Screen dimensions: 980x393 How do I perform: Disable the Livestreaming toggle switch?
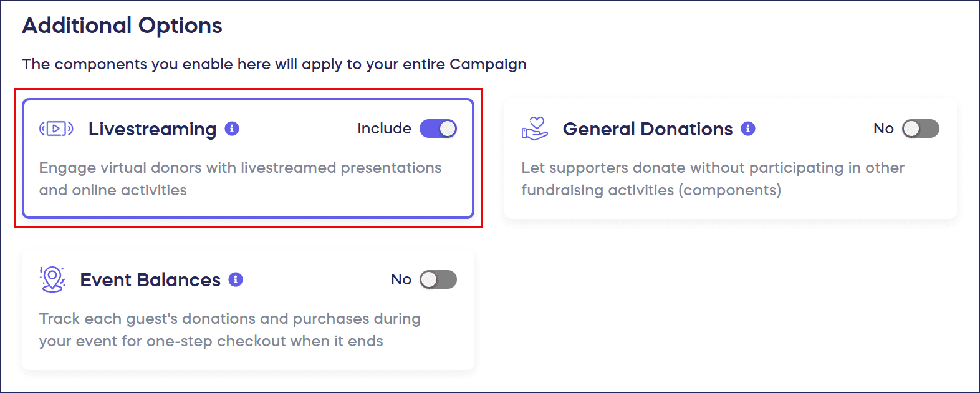pos(438,129)
